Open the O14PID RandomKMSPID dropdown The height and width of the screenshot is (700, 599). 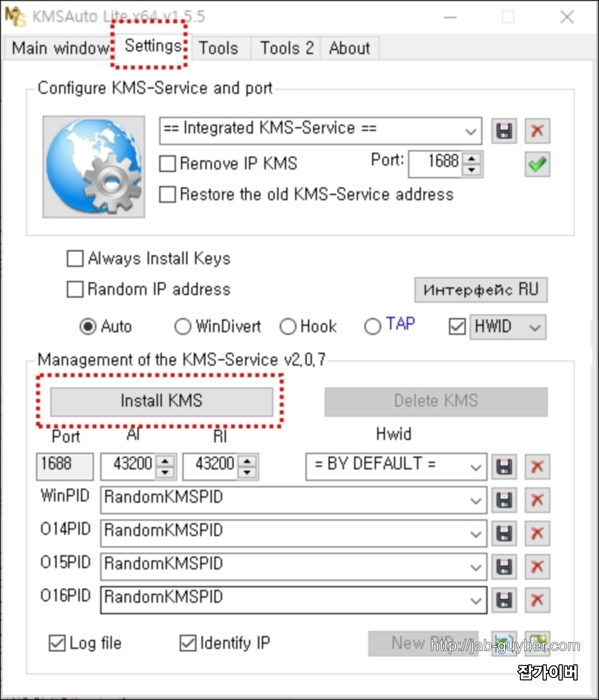[476, 534]
